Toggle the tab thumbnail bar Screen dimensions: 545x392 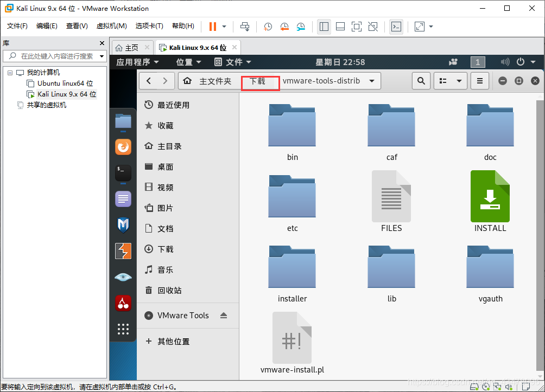pyautogui.click(x=340, y=27)
